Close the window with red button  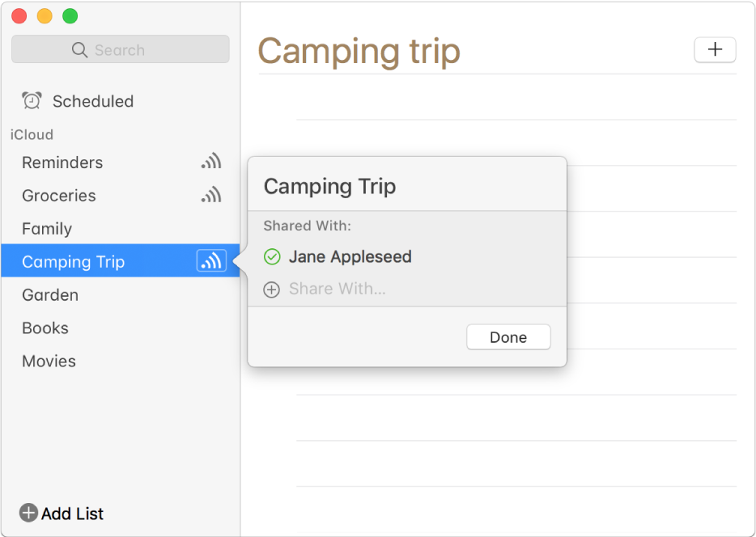click(19, 16)
